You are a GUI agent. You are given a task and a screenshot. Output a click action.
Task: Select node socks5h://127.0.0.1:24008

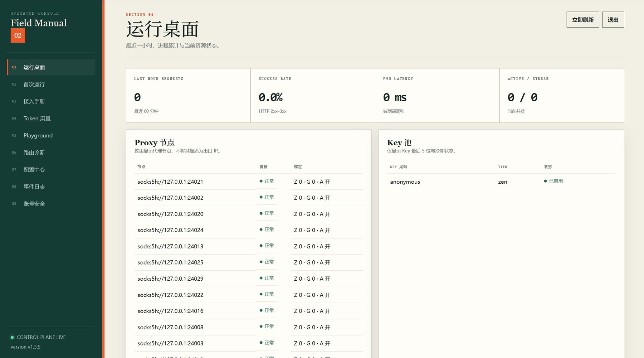pyautogui.click(x=170, y=327)
